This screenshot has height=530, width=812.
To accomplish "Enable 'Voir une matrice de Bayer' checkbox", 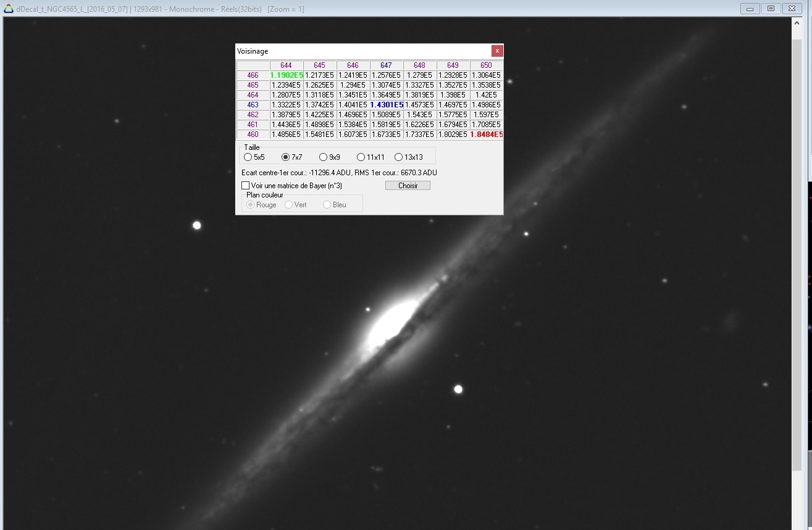I will (x=245, y=186).
